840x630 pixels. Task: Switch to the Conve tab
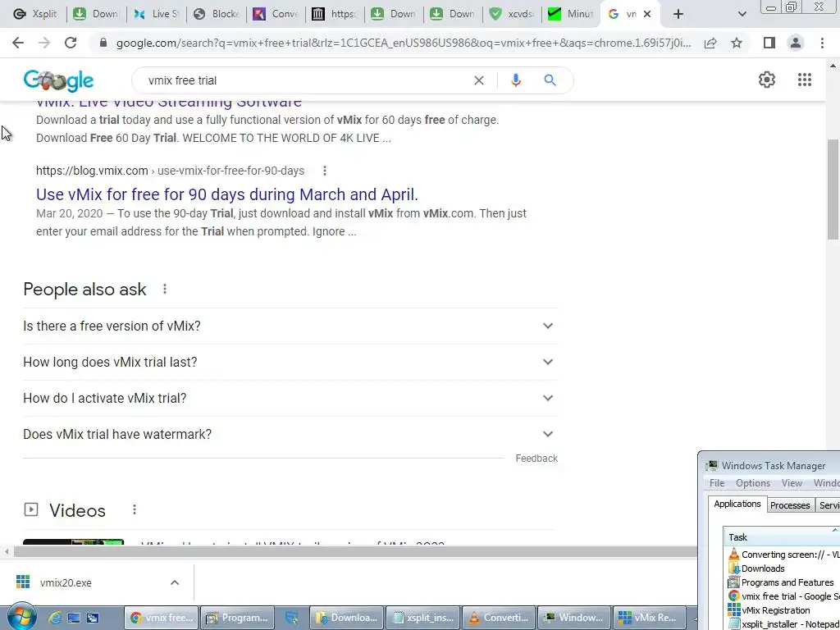click(276, 14)
